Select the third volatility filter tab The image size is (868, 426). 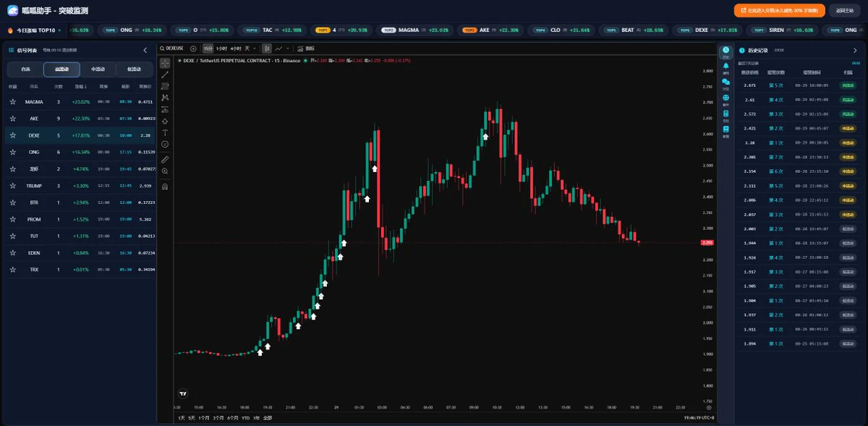point(98,69)
